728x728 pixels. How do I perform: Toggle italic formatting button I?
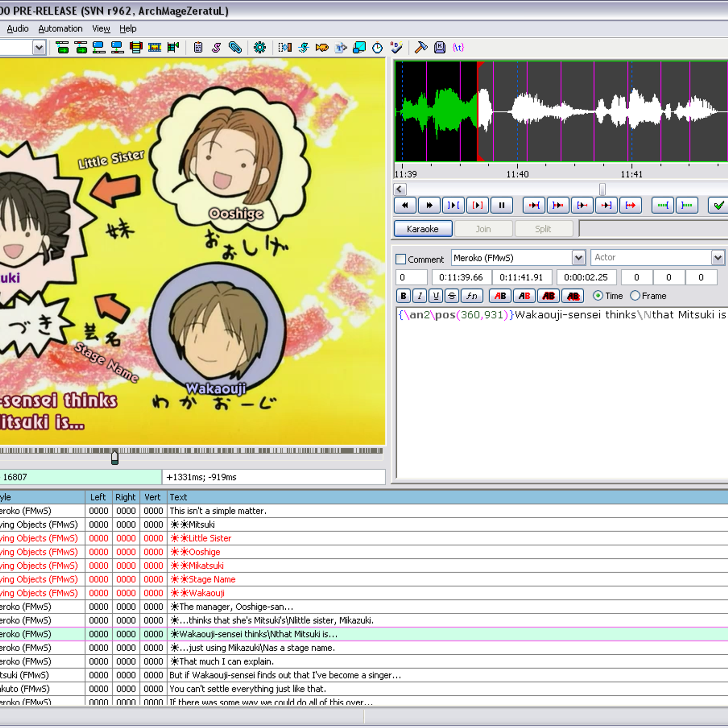[420, 296]
